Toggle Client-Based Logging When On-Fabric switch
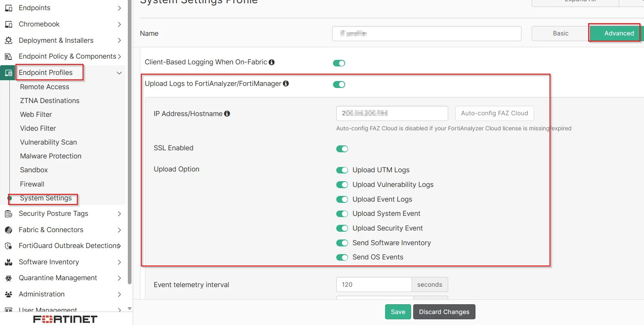Image resolution: width=644 pixels, height=325 pixels. [339, 63]
